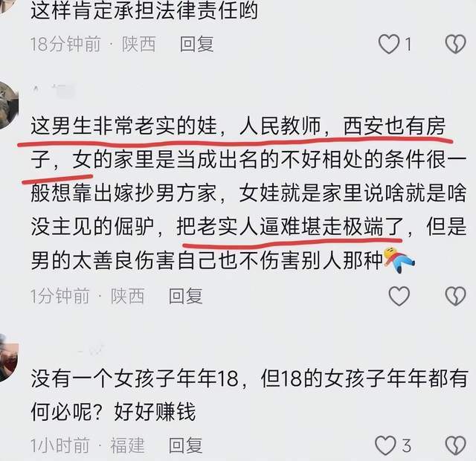The image size is (476, 461).
Task: Dislike the comment from 福建
Action: point(455,445)
